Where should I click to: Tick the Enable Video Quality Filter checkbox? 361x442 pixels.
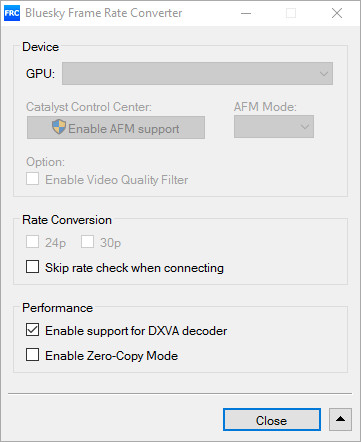click(x=32, y=179)
